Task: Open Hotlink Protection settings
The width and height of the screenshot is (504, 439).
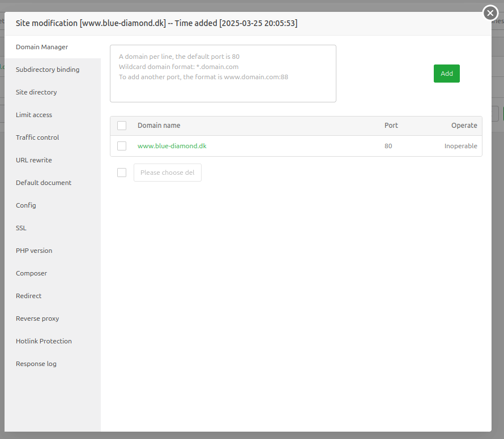Action: click(x=53, y=341)
